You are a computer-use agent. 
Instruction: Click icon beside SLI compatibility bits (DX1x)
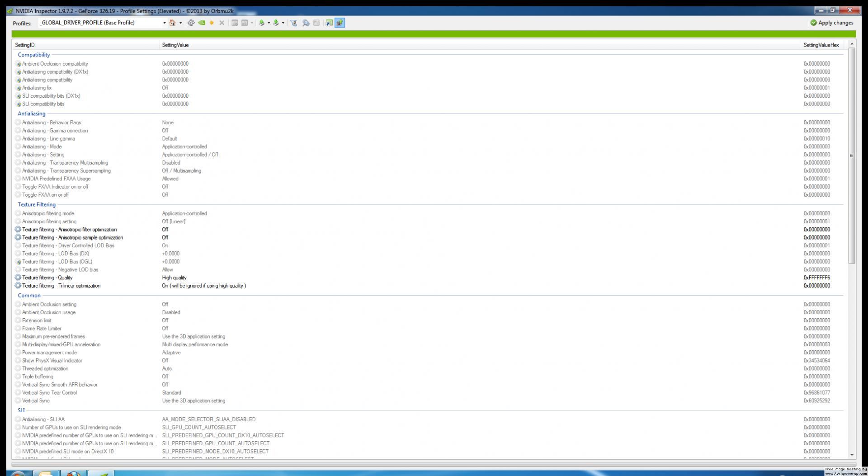coord(19,96)
